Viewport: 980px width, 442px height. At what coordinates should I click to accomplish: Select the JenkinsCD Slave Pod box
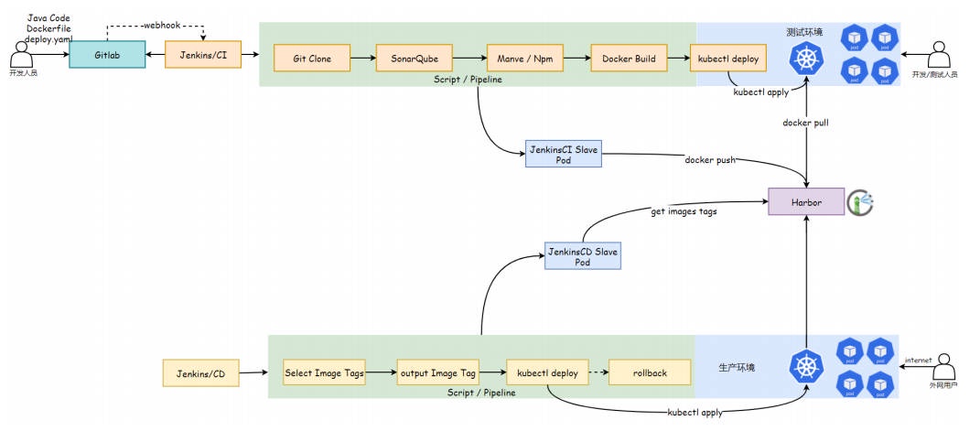pyautogui.click(x=583, y=255)
